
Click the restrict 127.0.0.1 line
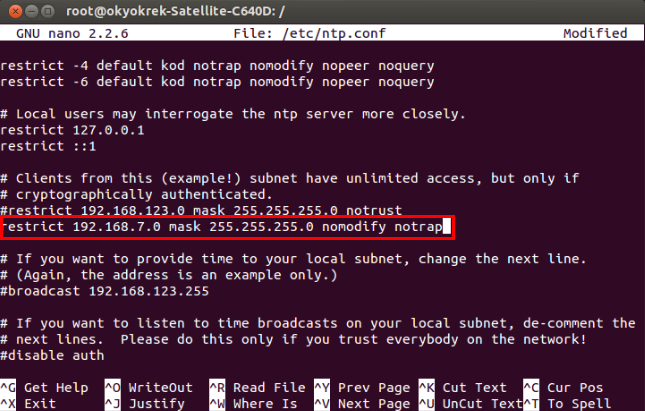pos(72,130)
